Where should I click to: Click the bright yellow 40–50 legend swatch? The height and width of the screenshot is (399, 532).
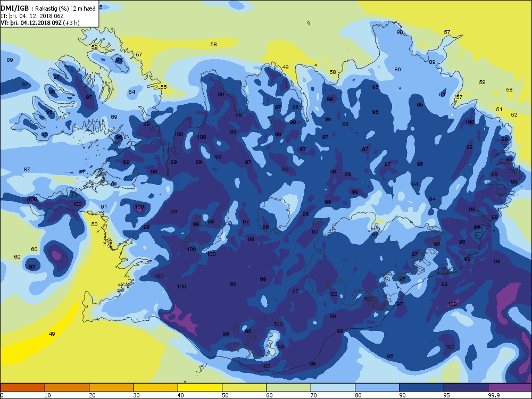coord(200,387)
